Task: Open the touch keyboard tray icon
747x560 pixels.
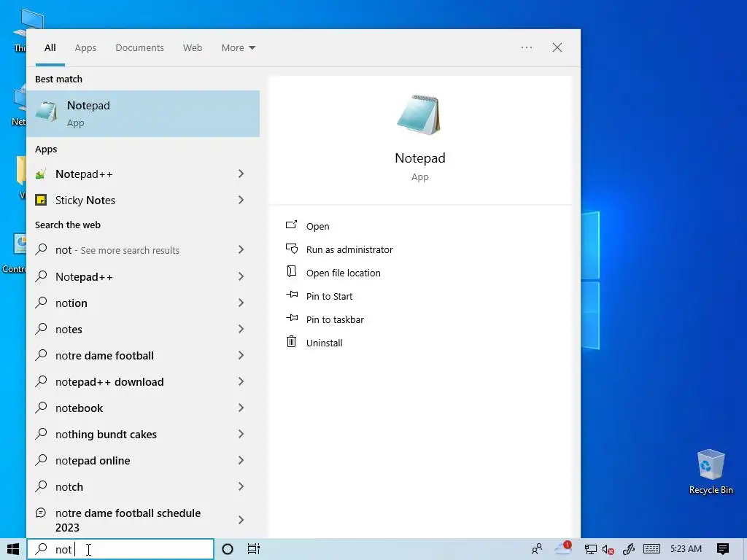Action: pyautogui.click(x=651, y=549)
